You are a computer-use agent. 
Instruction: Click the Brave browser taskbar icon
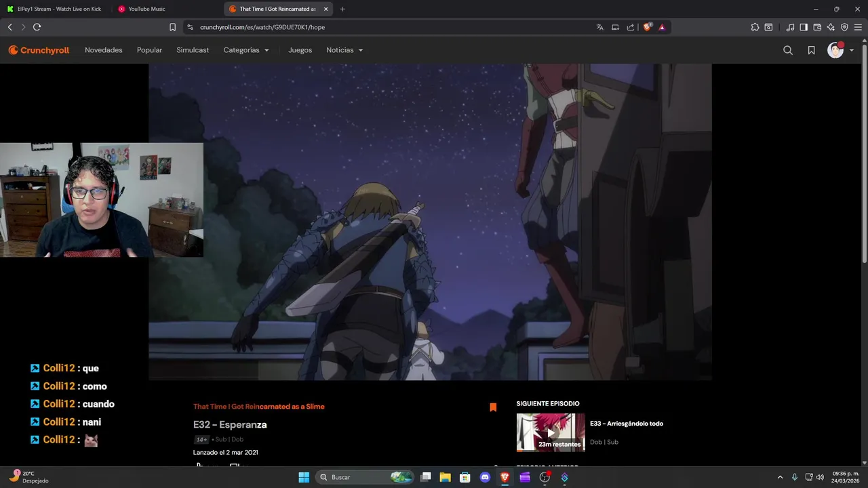tap(505, 477)
